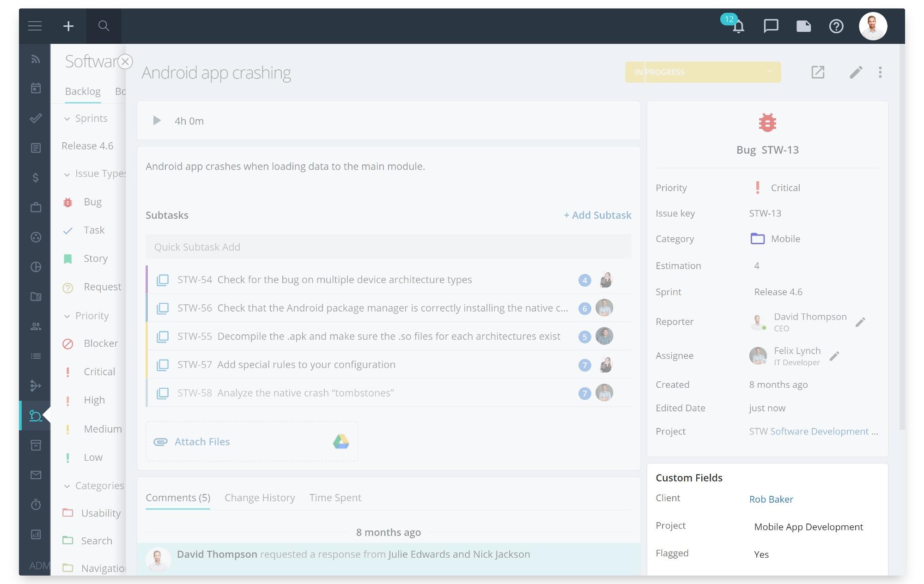Screen dimensions: 924x584
Task: Open the hamburger menu in top bar
Action: (35, 26)
